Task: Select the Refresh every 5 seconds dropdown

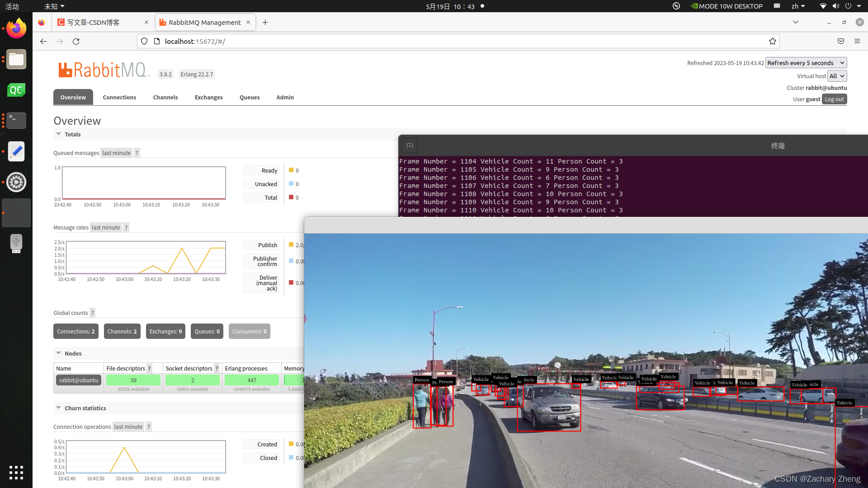Action: [x=805, y=62]
